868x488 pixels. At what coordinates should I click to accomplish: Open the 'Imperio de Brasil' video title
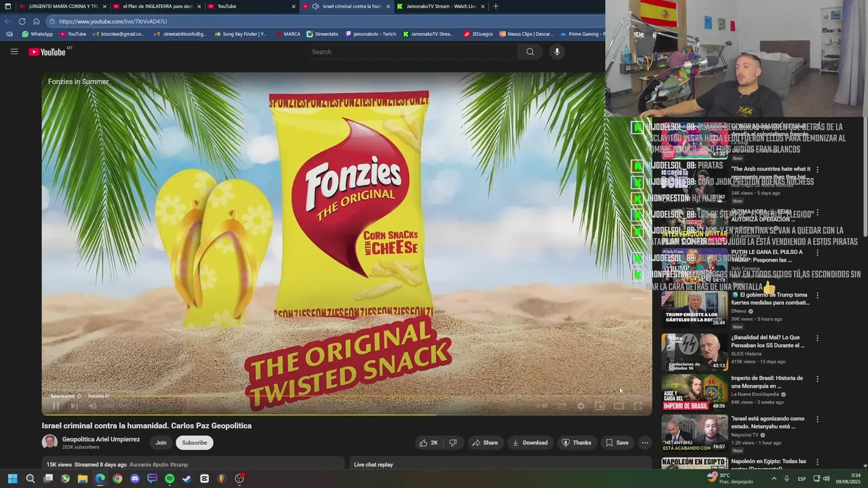[x=767, y=382]
